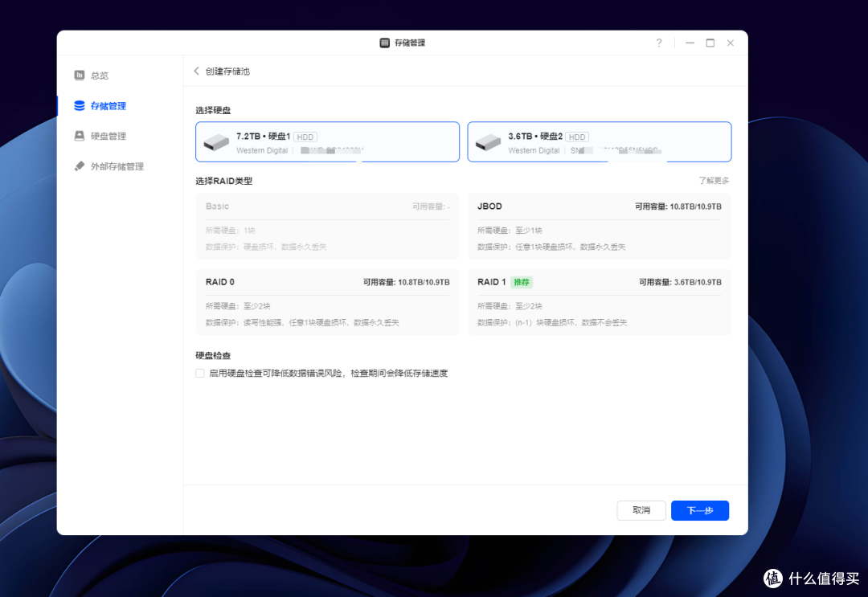This screenshot has height=597, width=868.
Task: Click RAID 1 可用容量: 3.6TB/10.9TB text
Action: click(x=681, y=282)
